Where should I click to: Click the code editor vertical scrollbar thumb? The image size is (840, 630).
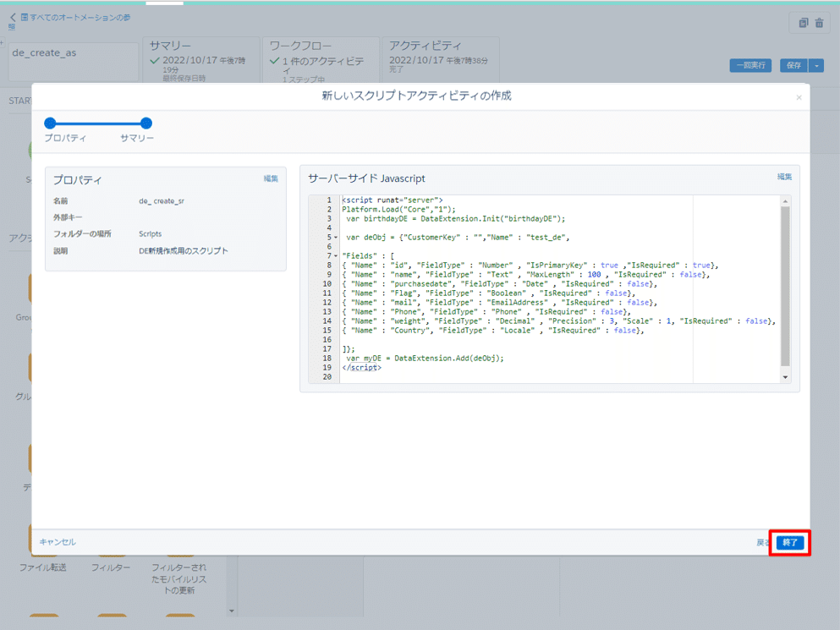click(x=785, y=287)
